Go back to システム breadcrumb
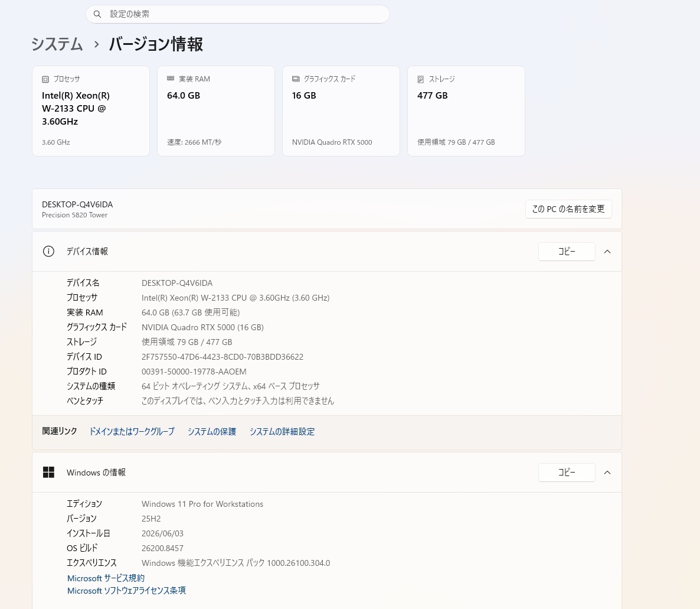Viewport: 700px width, 609px height. (x=57, y=44)
